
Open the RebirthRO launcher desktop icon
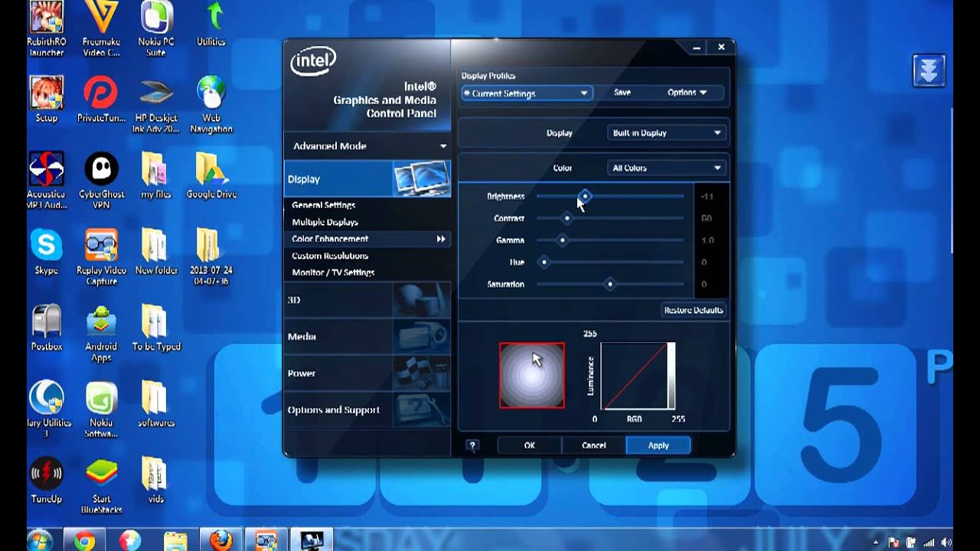click(46, 29)
